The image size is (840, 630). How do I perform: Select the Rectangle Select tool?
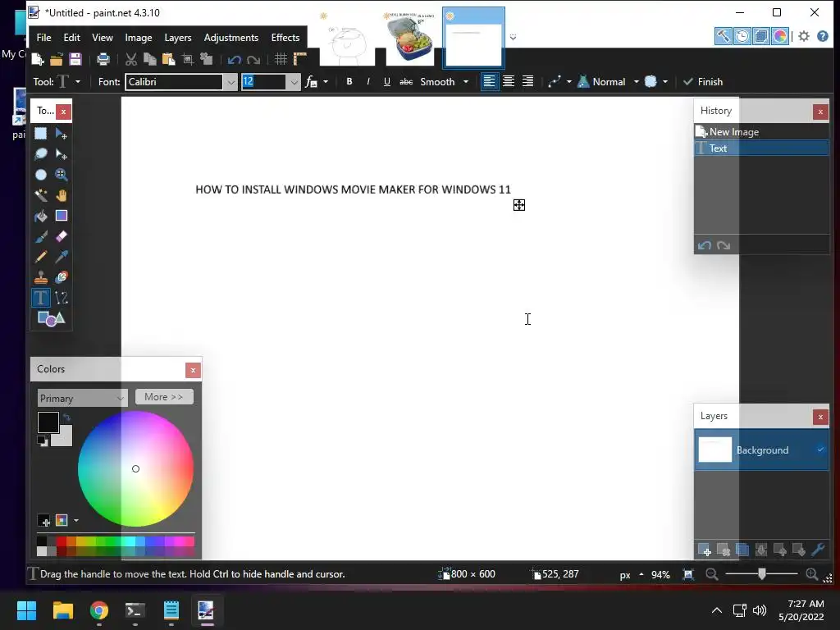click(41, 134)
